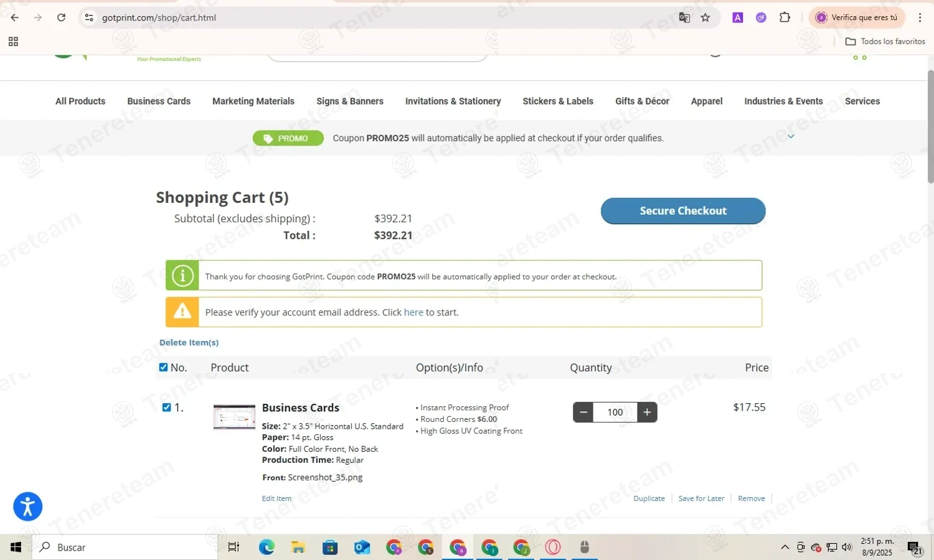Decrease quantity with the minus button

coord(583,412)
